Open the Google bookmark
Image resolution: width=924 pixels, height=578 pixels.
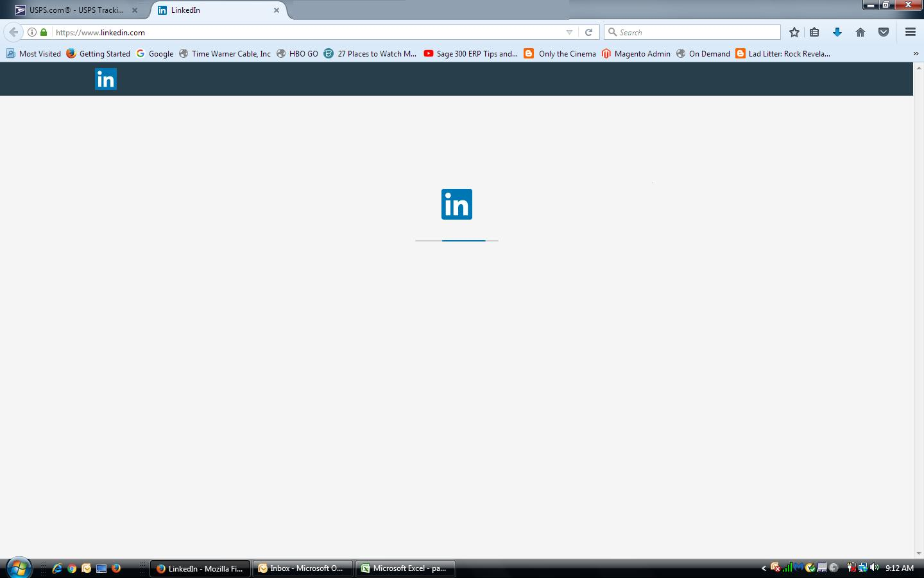coord(155,54)
